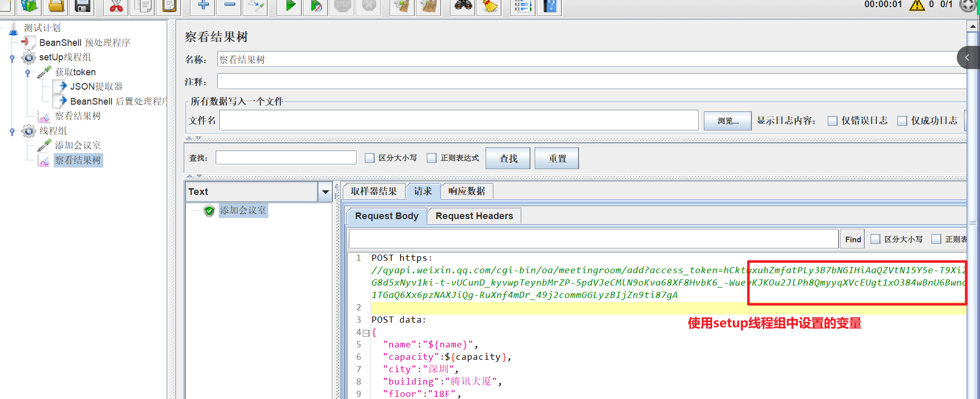Image resolution: width=980 pixels, height=399 pixels.
Task: Collapse the setUp线程组 tree node
Action: click(12, 58)
